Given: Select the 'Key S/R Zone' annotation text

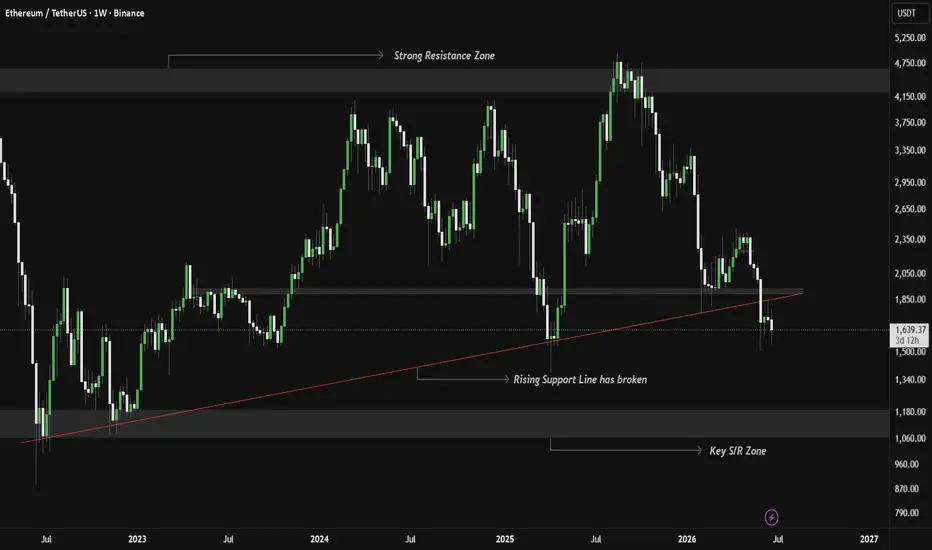Looking at the screenshot, I should (x=738, y=451).
